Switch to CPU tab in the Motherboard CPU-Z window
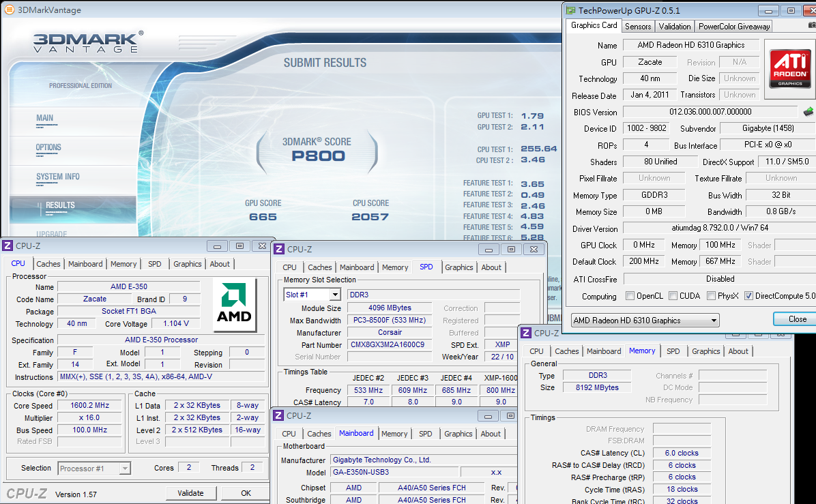 [x=289, y=434]
